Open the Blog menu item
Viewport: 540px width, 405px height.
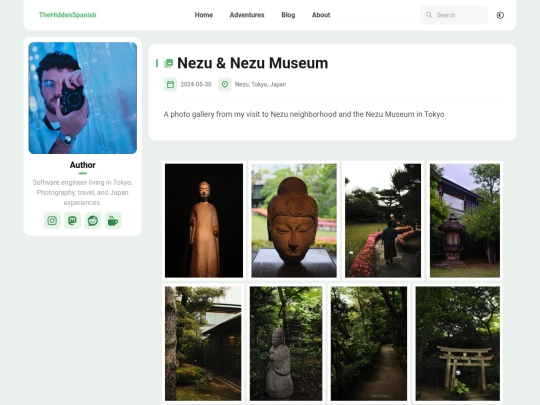click(288, 15)
